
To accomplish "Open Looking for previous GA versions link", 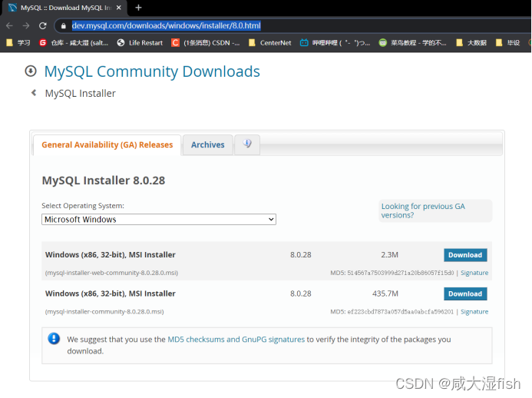I will (423, 211).
